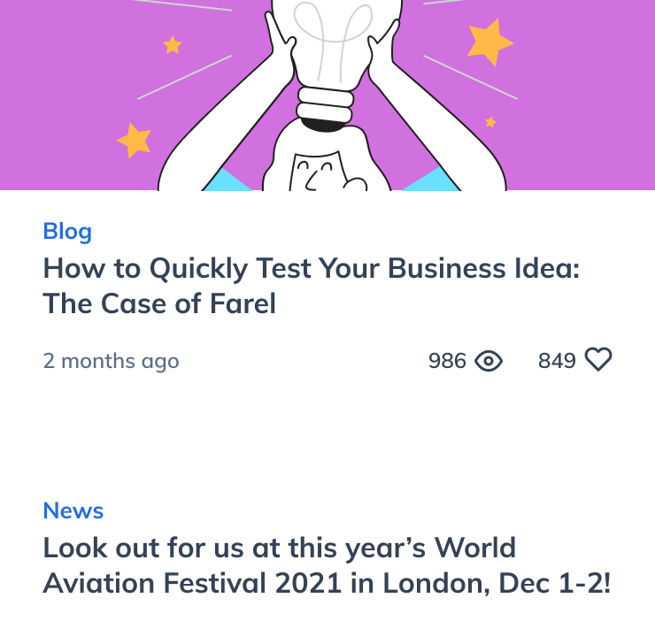This screenshot has width=655, height=644.
Task: Click the orange star at the lower left
Action: pyautogui.click(x=135, y=140)
